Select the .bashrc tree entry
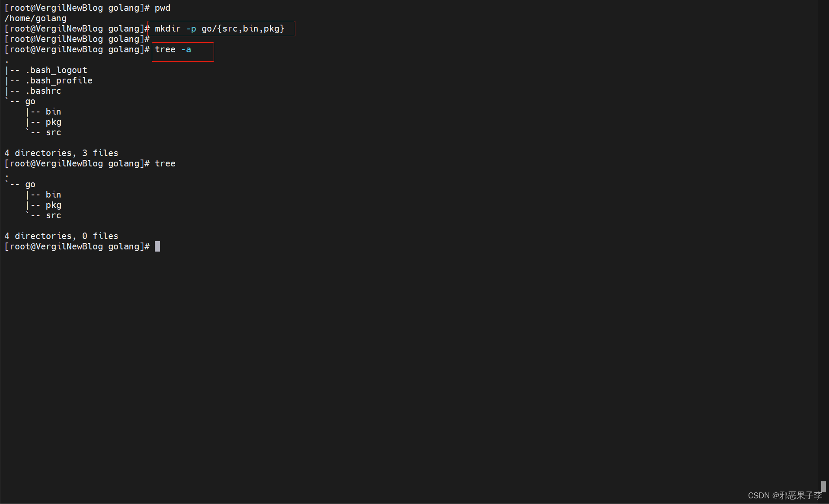 [x=44, y=91]
